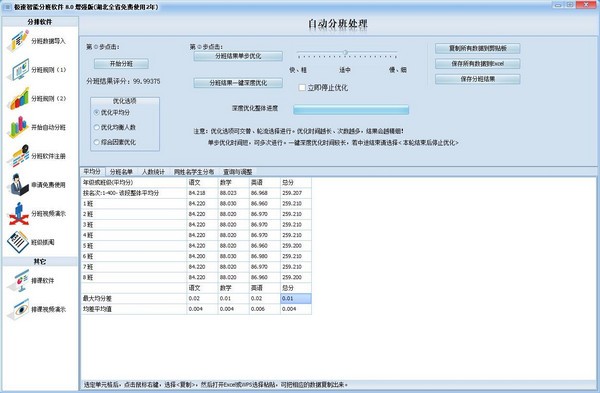
Task: Open the 分班数据导入 icon in sidebar
Action: coord(18,41)
